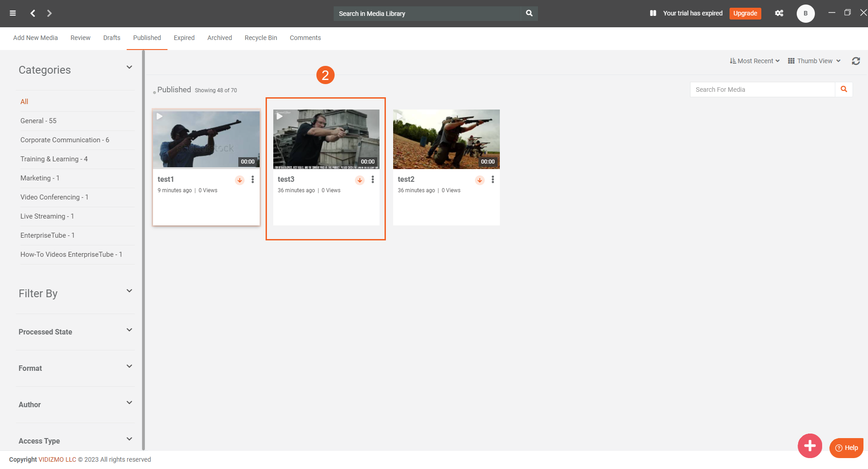Click the back navigation arrow

(x=33, y=13)
